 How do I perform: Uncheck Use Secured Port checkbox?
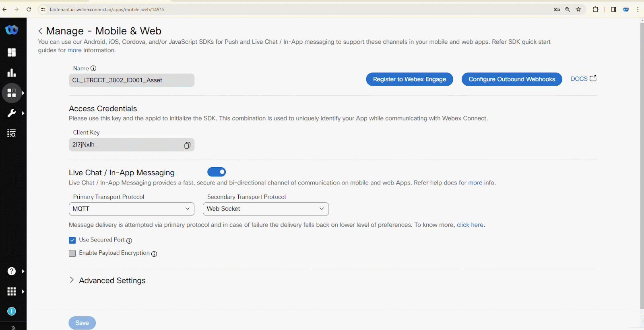point(72,240)
